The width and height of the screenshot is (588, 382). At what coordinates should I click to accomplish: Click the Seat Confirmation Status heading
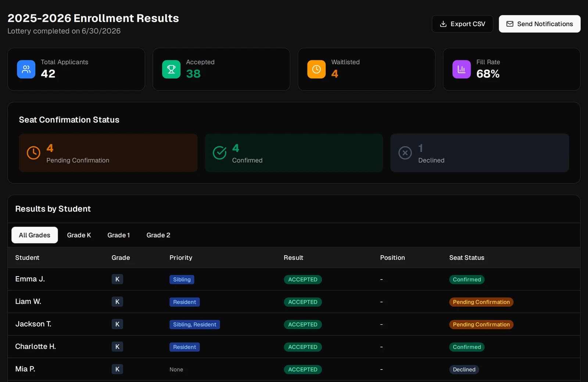[x=69, y=120]
